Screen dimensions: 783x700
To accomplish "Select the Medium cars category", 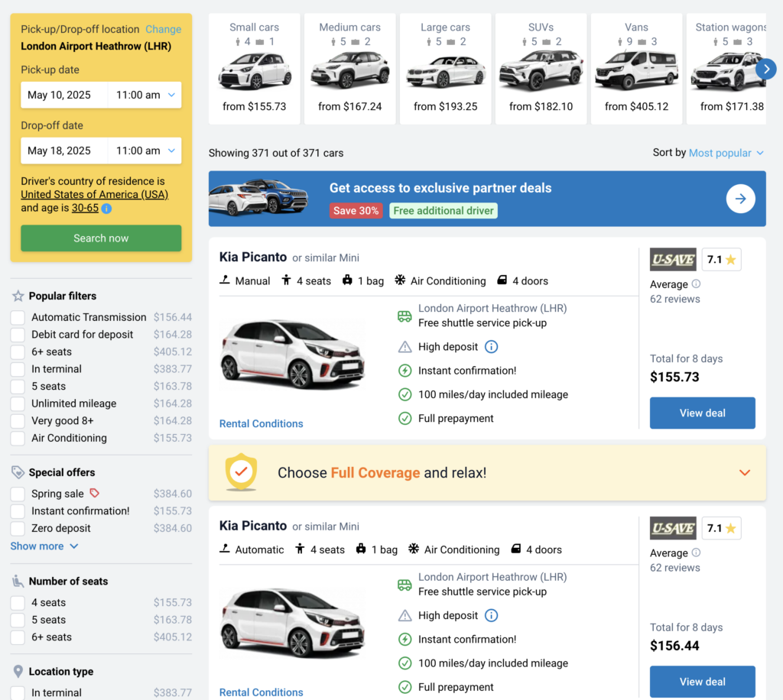I will pos(349,69).
